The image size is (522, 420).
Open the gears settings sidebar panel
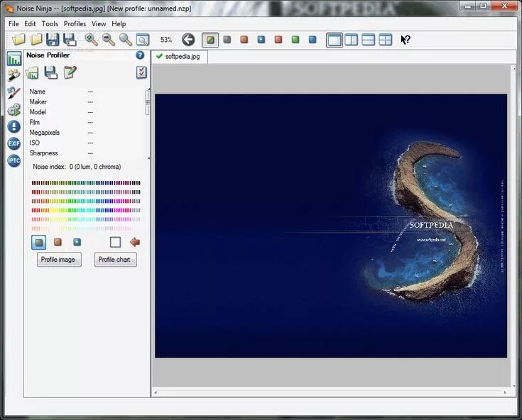coord(14,109)
